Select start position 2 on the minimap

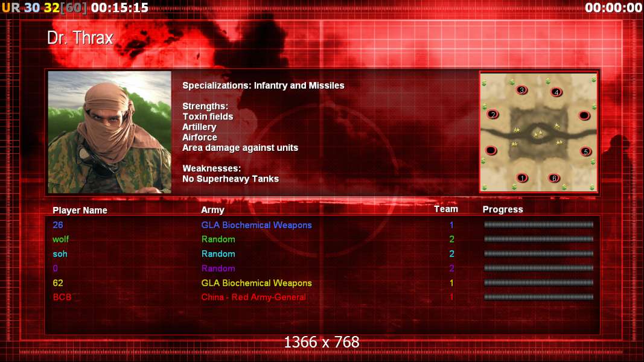point(493,115)
